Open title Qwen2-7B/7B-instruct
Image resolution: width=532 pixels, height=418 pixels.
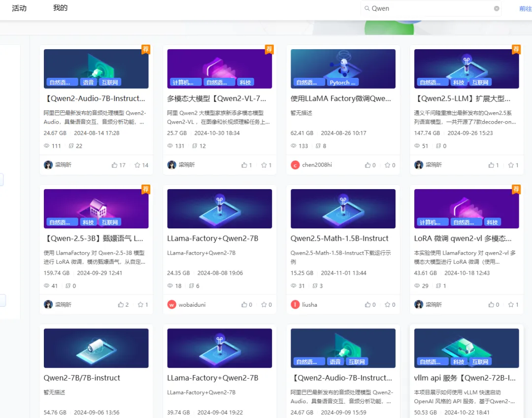(x=82, y=378)
